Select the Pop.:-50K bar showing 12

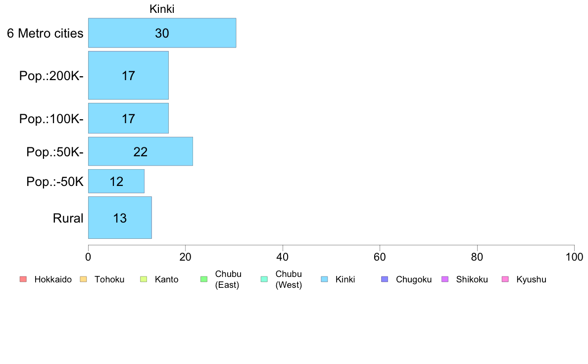coord(116,182)
